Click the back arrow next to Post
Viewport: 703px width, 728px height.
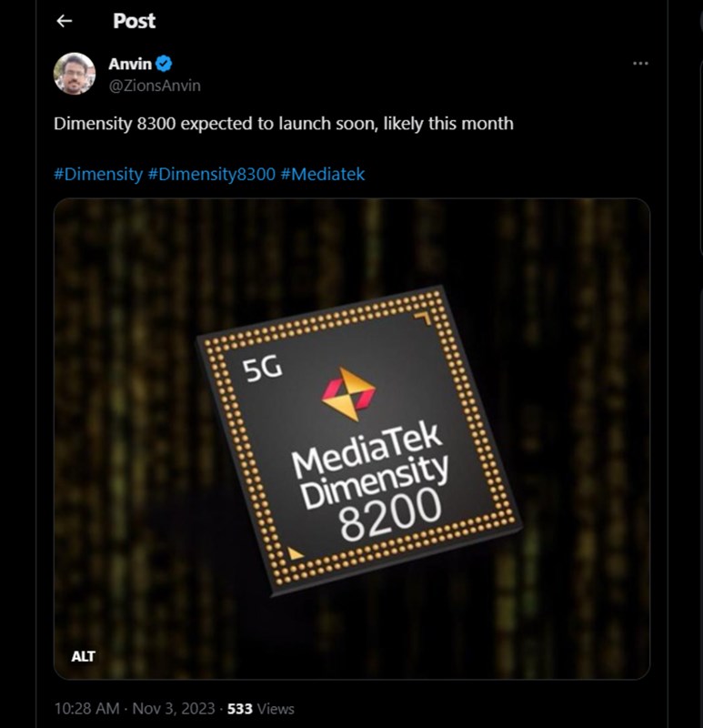pyautogui.click(x=65, y=21)
